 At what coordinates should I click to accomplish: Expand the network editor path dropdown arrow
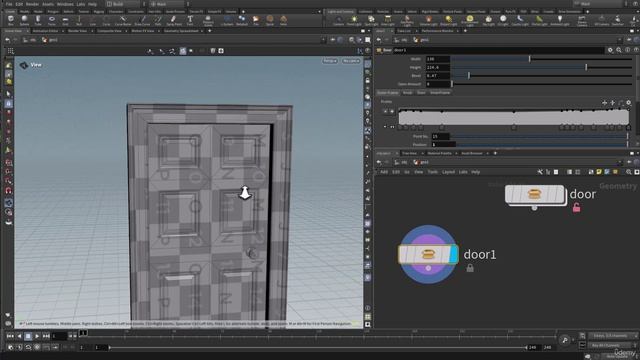pyautogui.click(x=619, y=162)
